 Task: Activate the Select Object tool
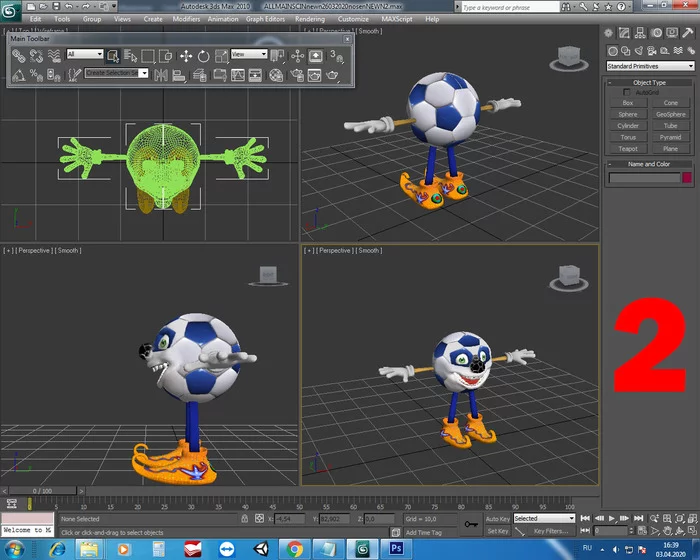pyautogui.click(x=113, y=56)
